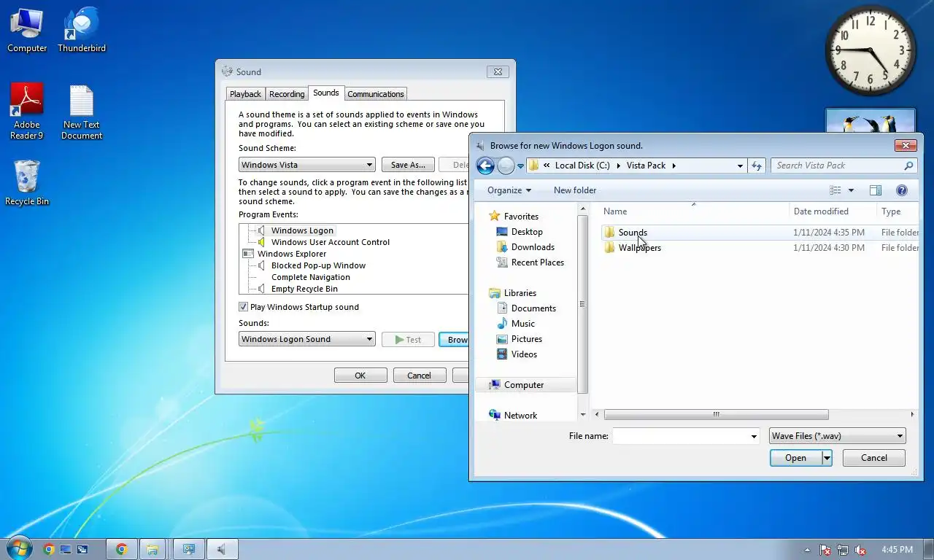Click the Sound speaker taskbar button
Viewport: 934px width, 560px height.
[222, 549]
